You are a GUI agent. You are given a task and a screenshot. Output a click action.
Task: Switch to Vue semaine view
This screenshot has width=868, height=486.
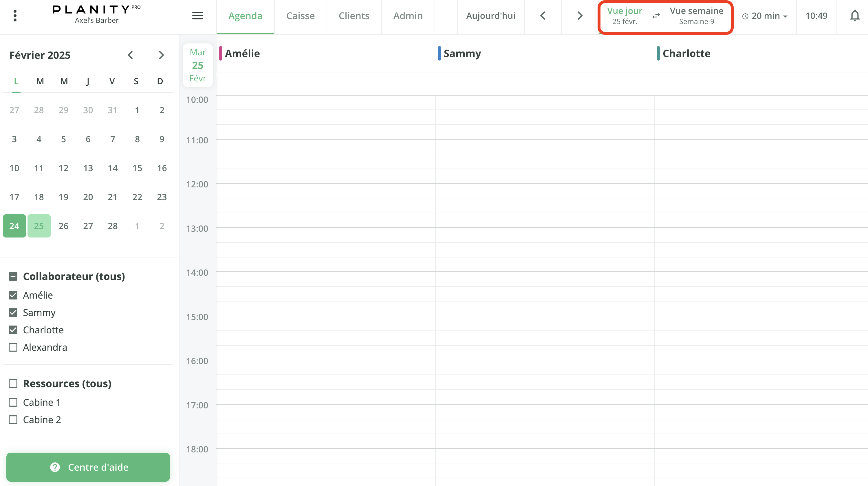click(x=696, y=16)
